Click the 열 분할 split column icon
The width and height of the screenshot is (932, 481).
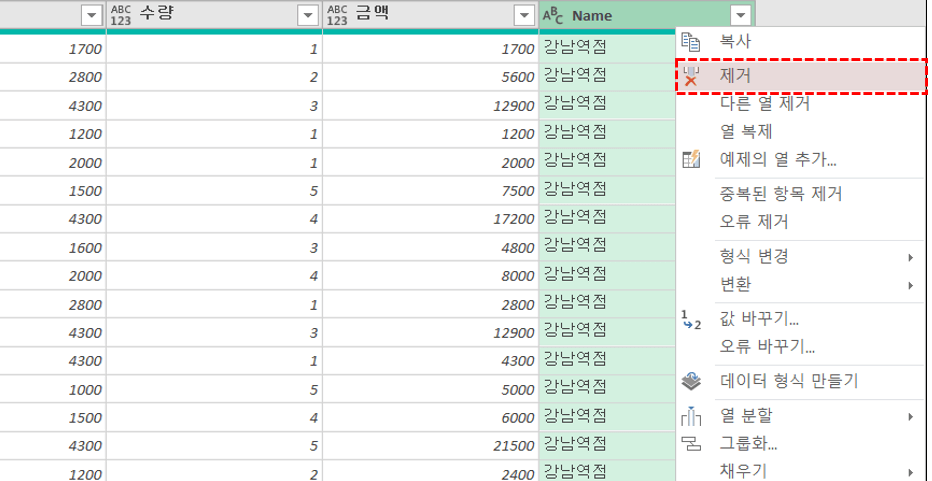[690, 416]
